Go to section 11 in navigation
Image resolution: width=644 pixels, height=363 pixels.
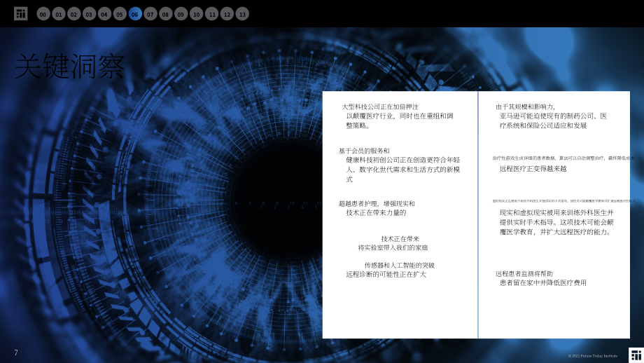[211, 14]
